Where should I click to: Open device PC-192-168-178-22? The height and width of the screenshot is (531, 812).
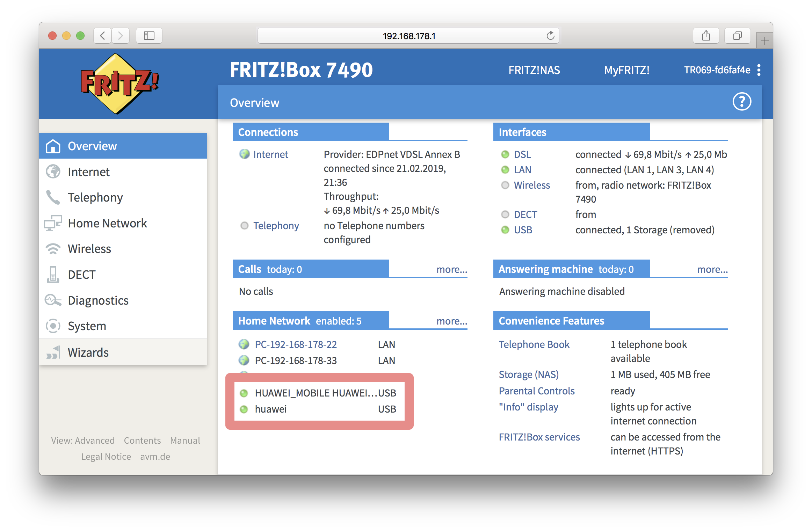(x=296, y=344)
